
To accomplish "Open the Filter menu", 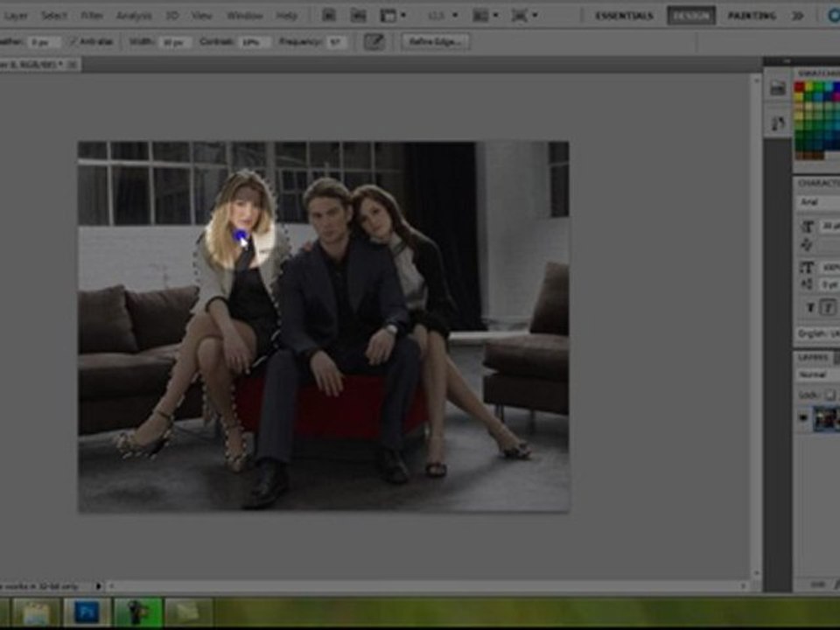I will (x=92, y=16).
